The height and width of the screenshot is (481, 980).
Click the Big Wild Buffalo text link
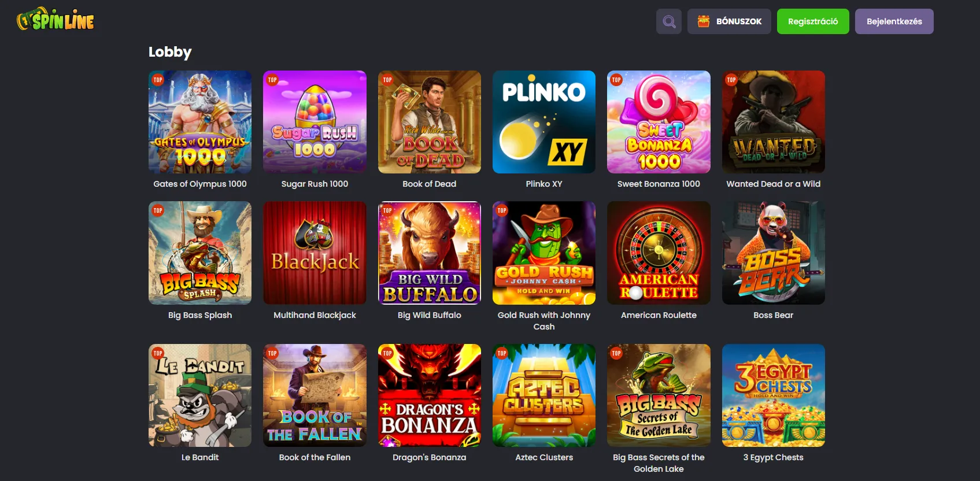pyautogui.click(x=430, y=315)
